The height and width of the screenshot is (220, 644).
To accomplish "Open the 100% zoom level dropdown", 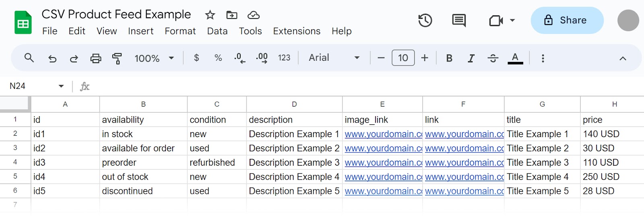I will click(x=154, y=58).
